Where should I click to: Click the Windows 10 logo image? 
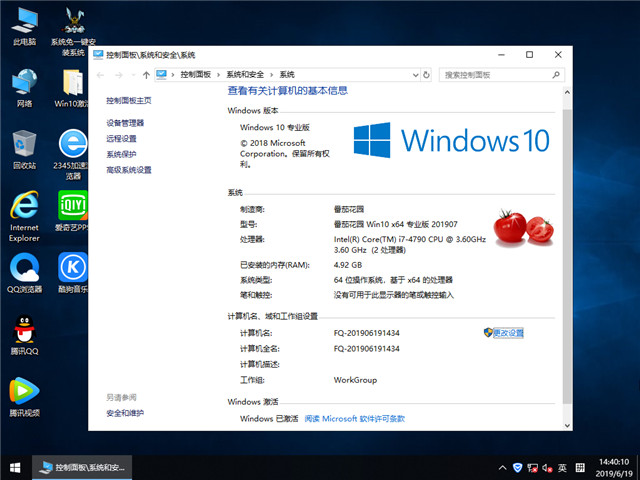451,140
